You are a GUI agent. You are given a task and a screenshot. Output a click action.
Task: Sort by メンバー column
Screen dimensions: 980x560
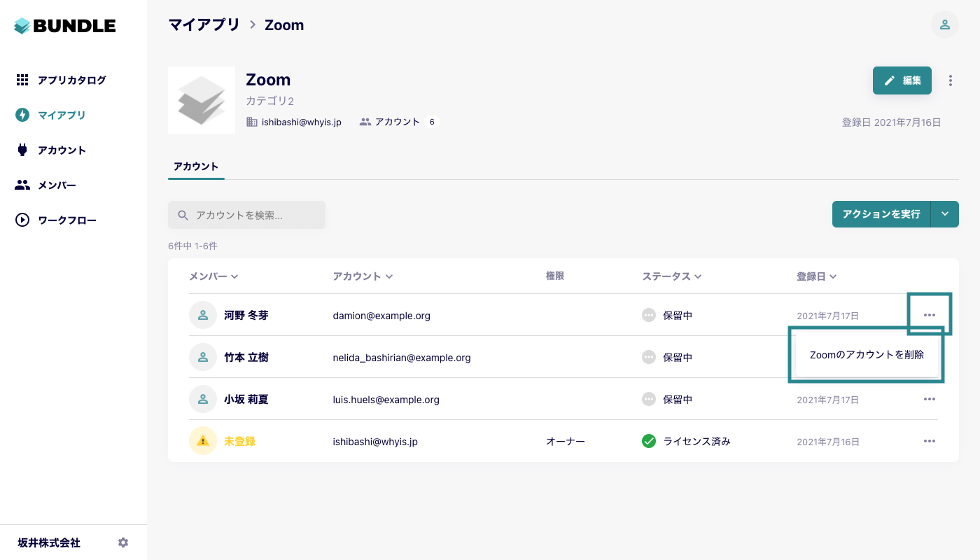point(213,276)
